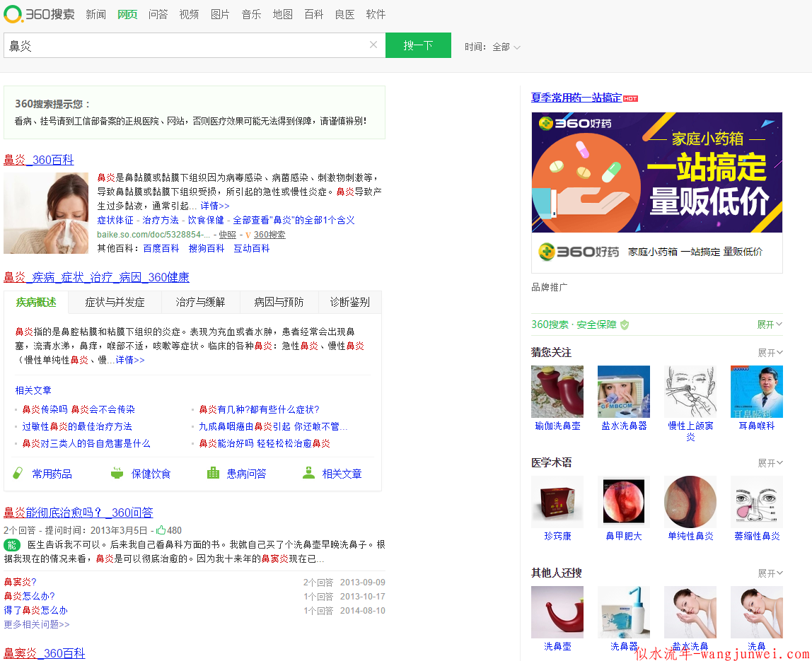Click the 360搜索 logo icon
812x661 pixels.
pos(13,14)
